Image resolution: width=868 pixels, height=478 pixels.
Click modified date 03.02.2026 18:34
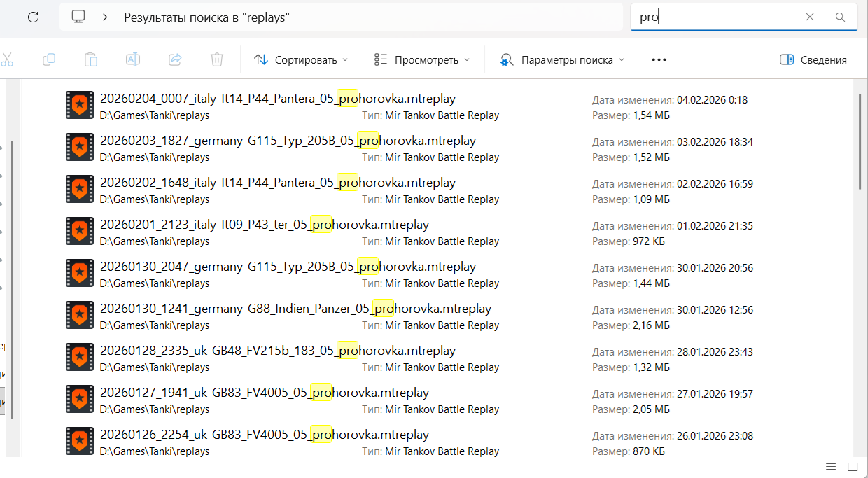[715, 142]
